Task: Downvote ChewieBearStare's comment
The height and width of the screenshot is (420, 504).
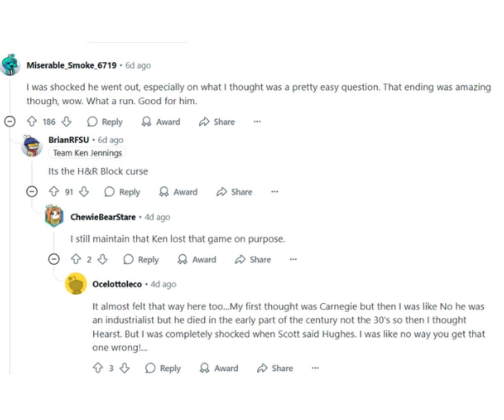Action: pos(102,260)
